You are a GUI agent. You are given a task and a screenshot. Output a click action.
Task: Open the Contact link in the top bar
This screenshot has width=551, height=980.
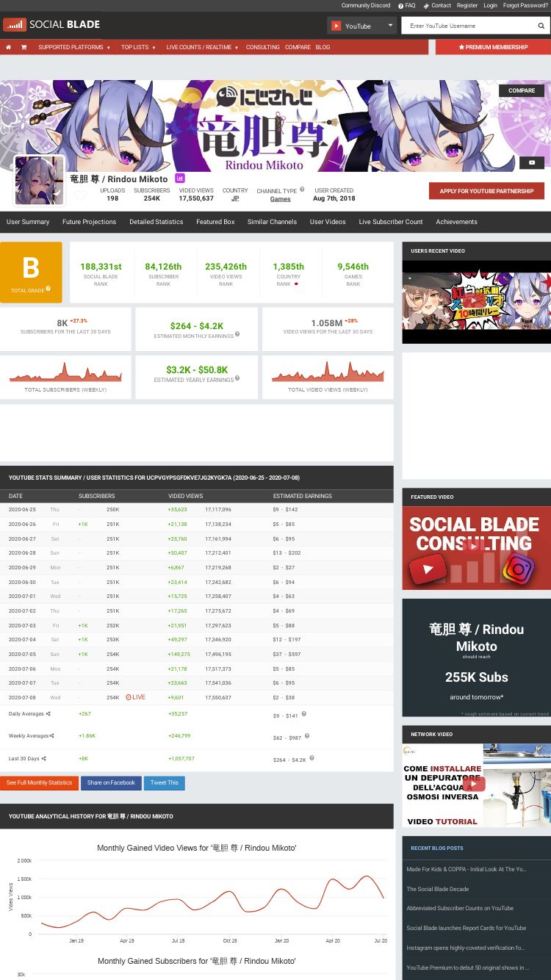[438, 5]
